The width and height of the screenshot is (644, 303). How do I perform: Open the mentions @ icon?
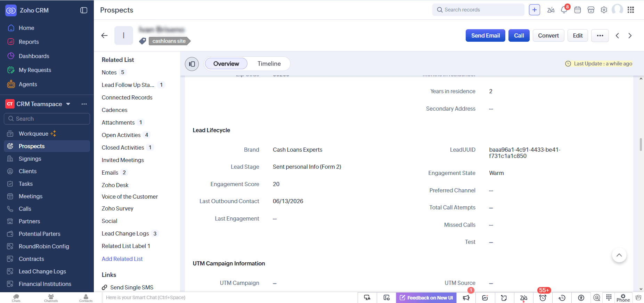coord(597,297)
